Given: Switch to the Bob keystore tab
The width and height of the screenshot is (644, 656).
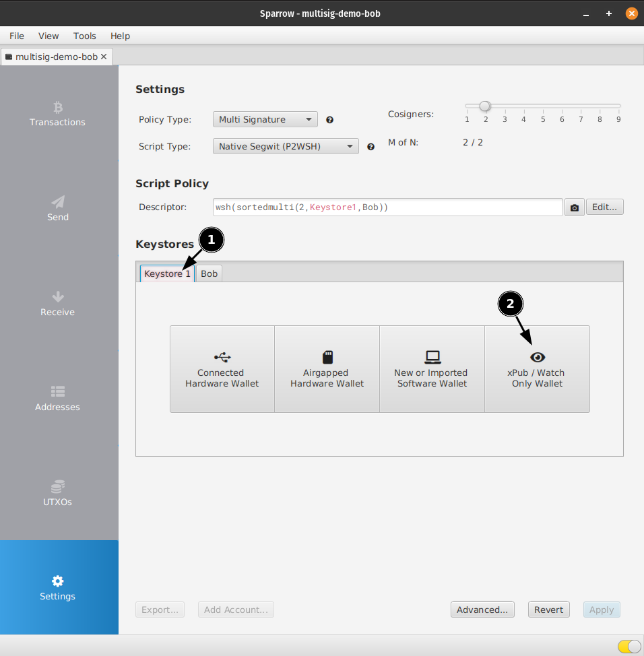Looking at the screenshot, I should [209, 273].
